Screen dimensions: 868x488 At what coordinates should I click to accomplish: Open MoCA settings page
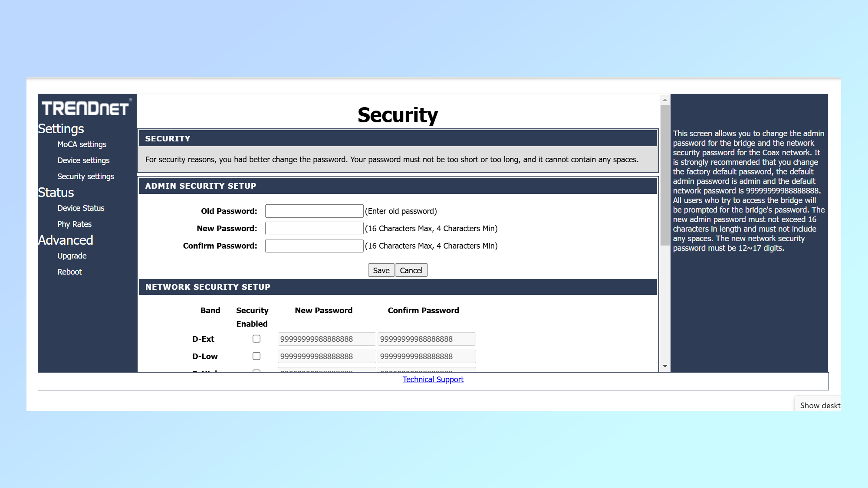point(82,144)
